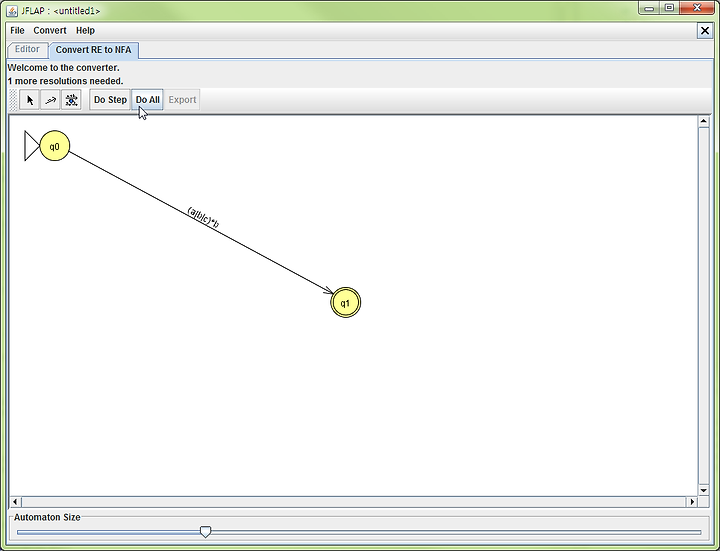This screenshot has height=551, width=720.
Task: Select the Convert RE to NFA tab
Action: tap(93, 50)
